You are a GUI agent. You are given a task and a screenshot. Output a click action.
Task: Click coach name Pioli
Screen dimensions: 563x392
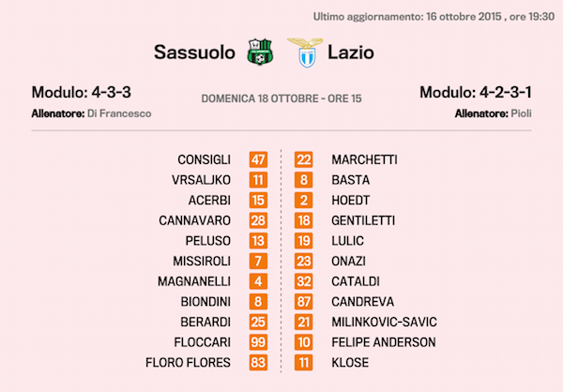point(523,113)
